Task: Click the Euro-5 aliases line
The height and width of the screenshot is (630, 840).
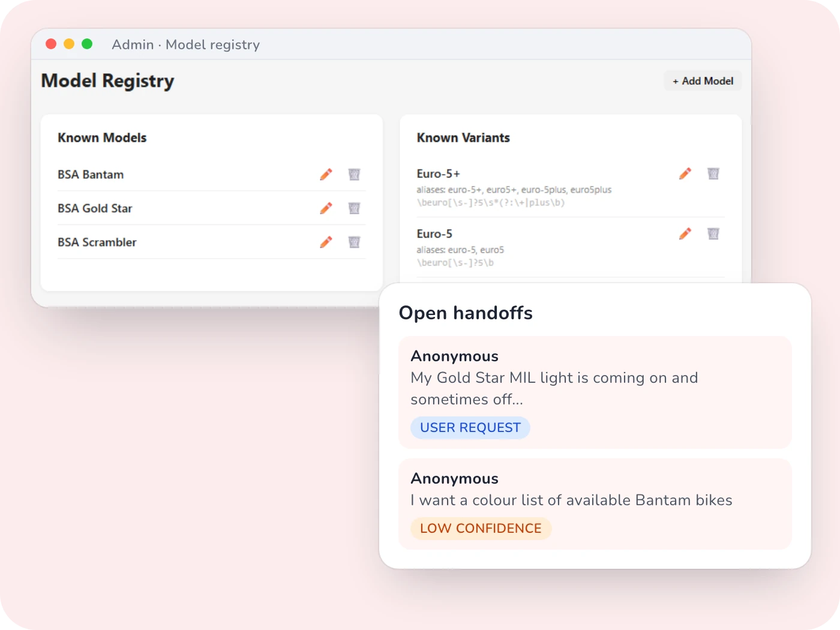Action: [460, 250]
